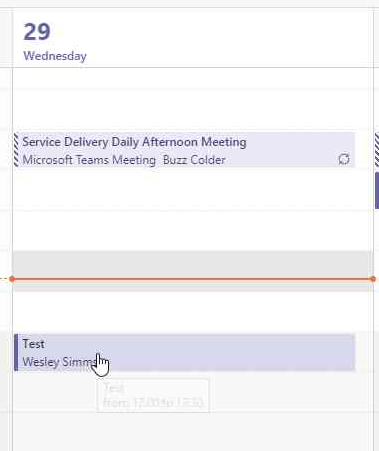The image size is (379, 451).
Task: Click the Test tooltip popup
Action: coord(153,395)
